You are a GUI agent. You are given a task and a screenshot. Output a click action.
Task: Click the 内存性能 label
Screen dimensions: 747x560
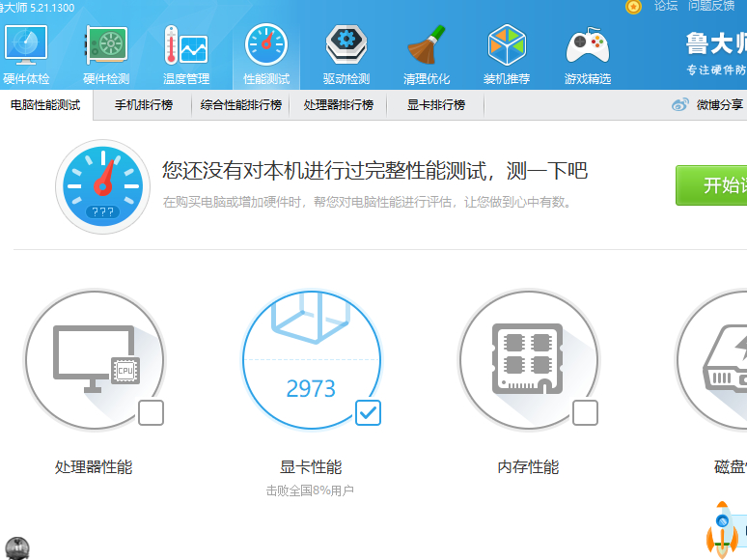[x=528, y=466]
